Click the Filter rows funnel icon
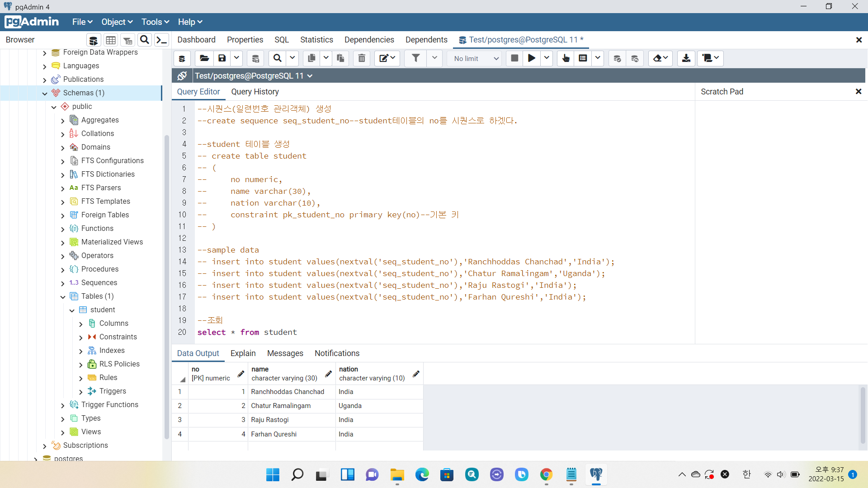Screen dimensions: 868x488 point(415,58)
